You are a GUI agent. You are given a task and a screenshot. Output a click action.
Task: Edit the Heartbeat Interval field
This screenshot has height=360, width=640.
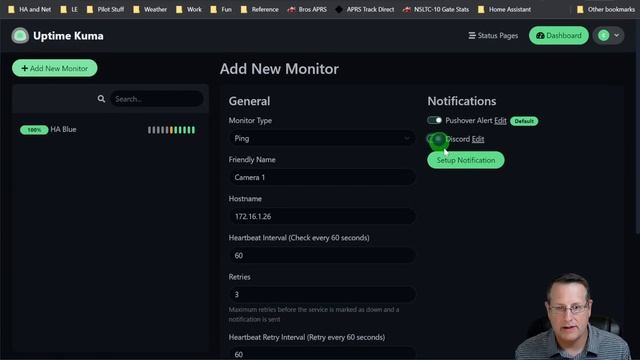click(322, 256)
